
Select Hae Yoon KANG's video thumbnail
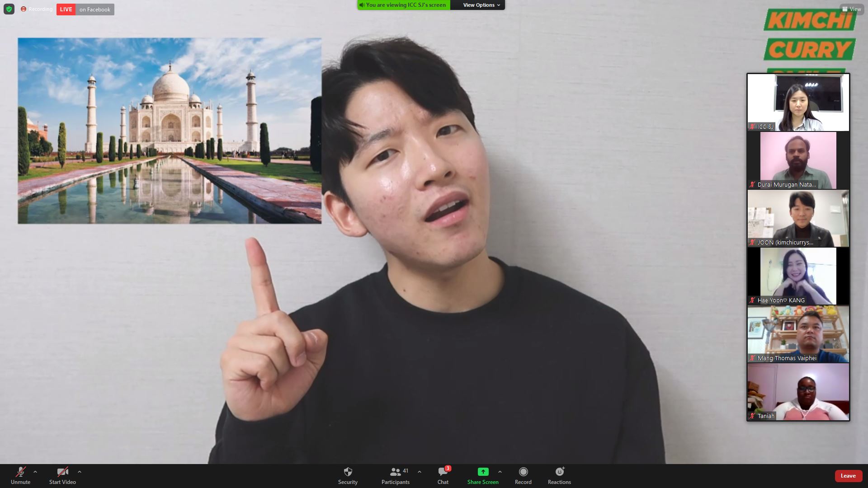pyautogui.click(x=798, y=276)
